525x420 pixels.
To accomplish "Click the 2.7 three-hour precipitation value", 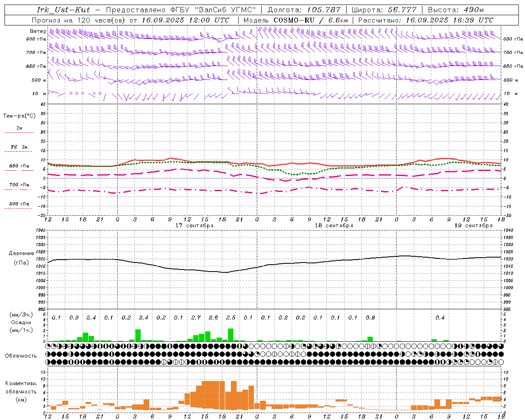I will click(x=196, y=318).
